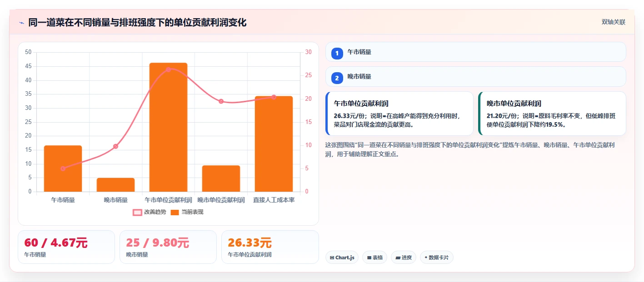Click the trend line point above 晚市销量 bar
Screen dimensions: 644x282
pos(115,146)
